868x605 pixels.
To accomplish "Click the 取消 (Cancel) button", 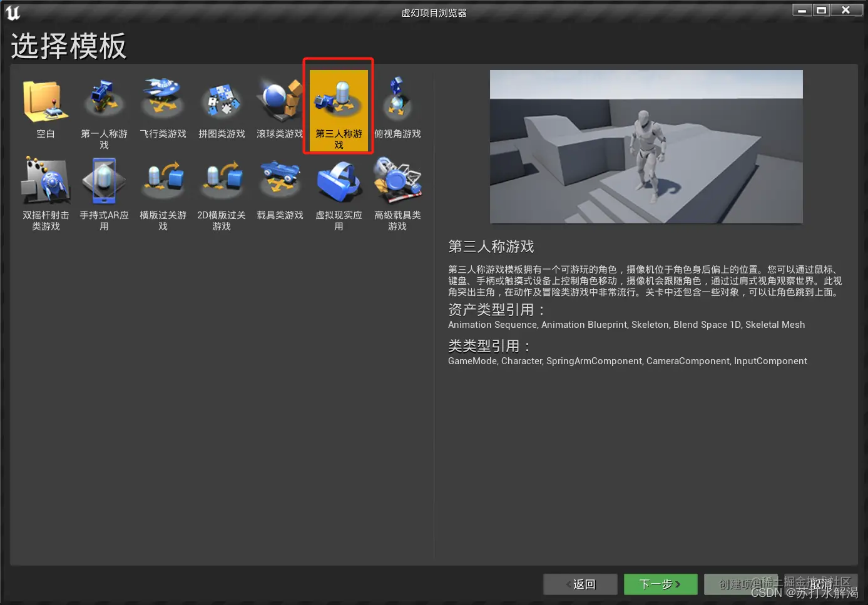I will (822, 584).
